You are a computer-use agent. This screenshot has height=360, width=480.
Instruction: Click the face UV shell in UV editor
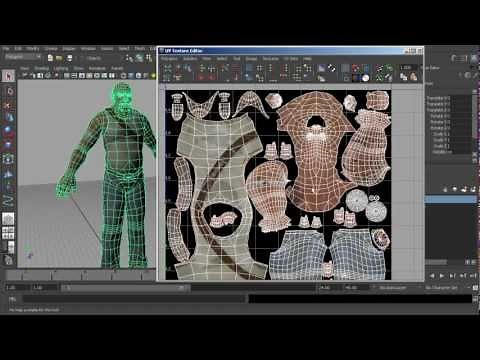316,152
